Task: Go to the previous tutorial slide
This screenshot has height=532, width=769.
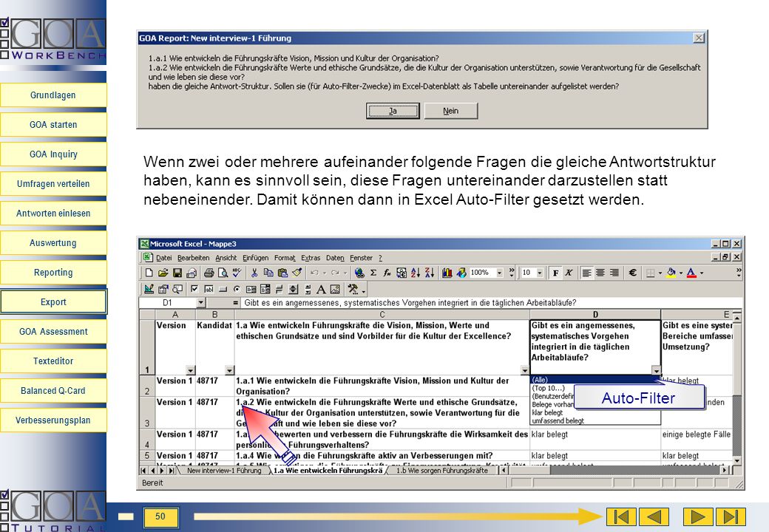Action: tap(654, 516)
